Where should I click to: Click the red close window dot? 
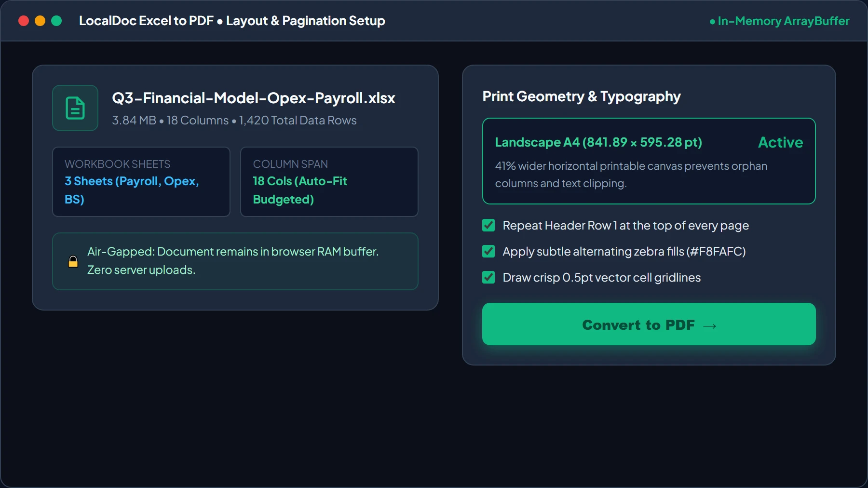[x=24, y=21]
